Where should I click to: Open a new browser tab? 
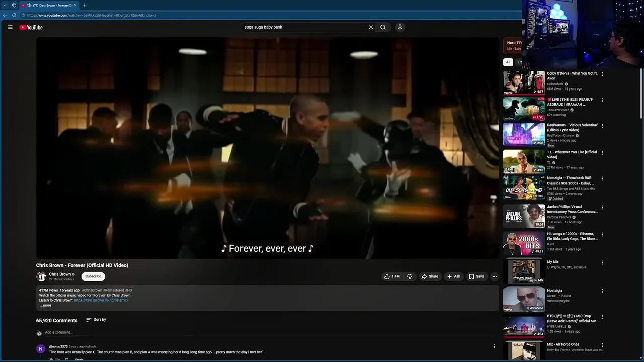tap(84, 5)
